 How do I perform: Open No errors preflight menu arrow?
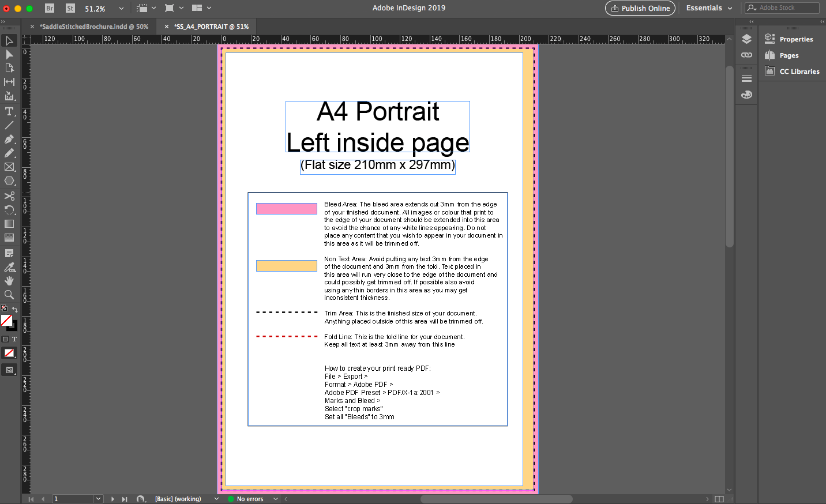276,499
